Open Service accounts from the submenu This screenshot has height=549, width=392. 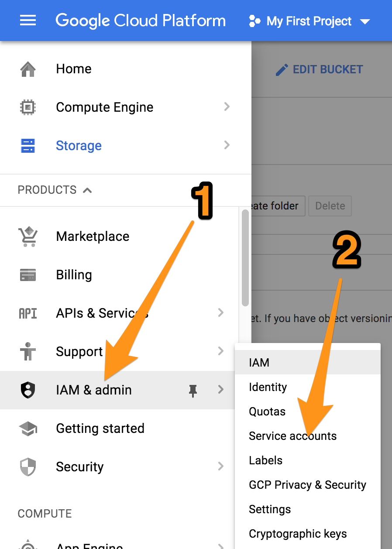point(308,436)
